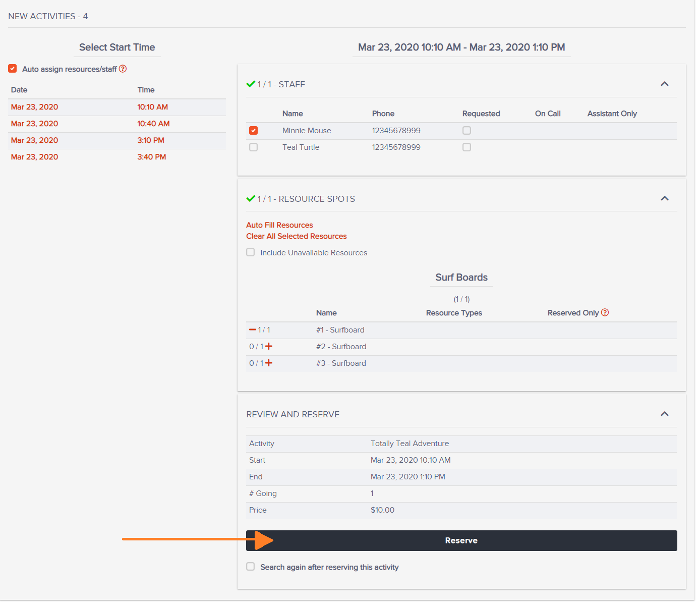Collapse the REVIEW AND RESERVE section

pos(665,413)
